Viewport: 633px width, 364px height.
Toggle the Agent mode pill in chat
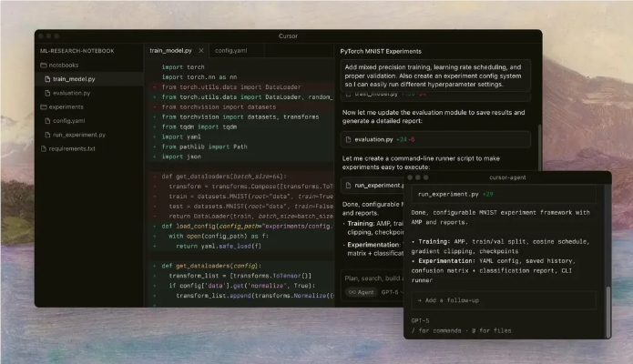[360, 292]
